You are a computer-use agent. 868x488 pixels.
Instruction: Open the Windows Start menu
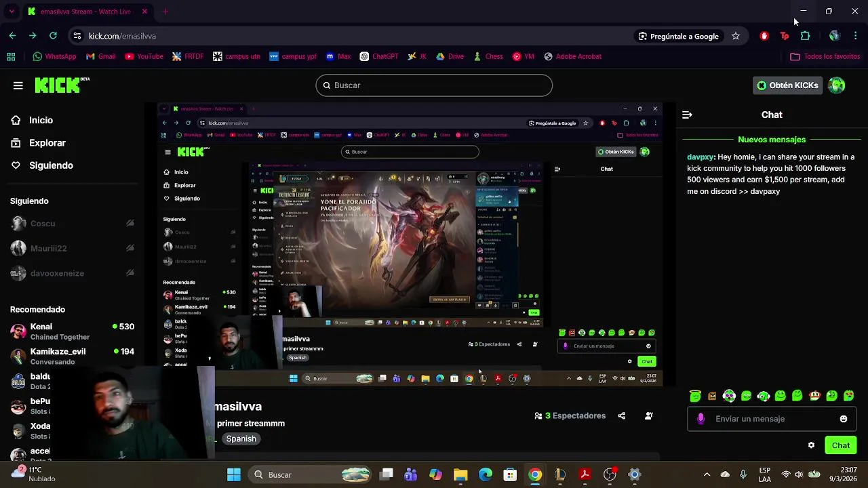(234, 475)
